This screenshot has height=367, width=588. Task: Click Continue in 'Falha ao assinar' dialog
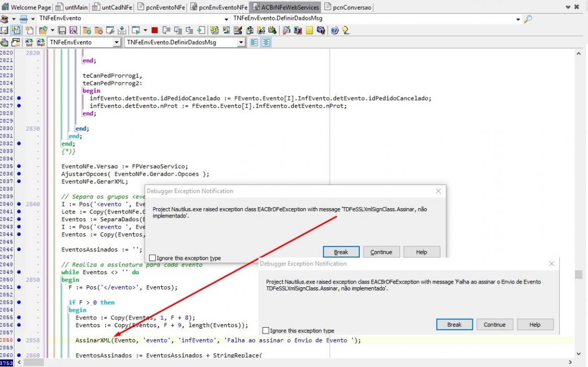click(x=494, y=325)
